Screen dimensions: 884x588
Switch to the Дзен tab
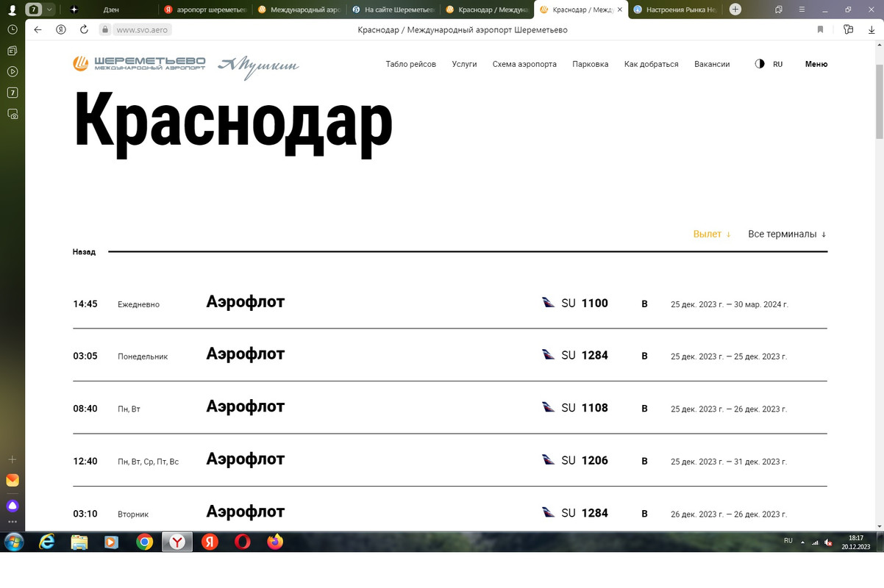point(110,10)
